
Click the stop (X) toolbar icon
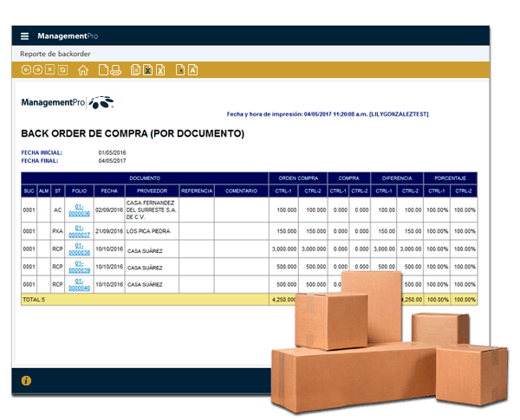click(x=49, y=69)
